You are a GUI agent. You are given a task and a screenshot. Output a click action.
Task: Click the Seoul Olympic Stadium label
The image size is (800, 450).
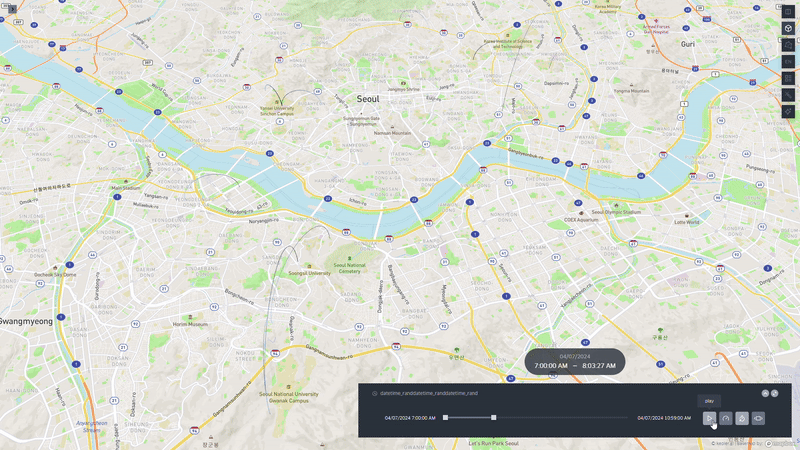pos(616,212)
